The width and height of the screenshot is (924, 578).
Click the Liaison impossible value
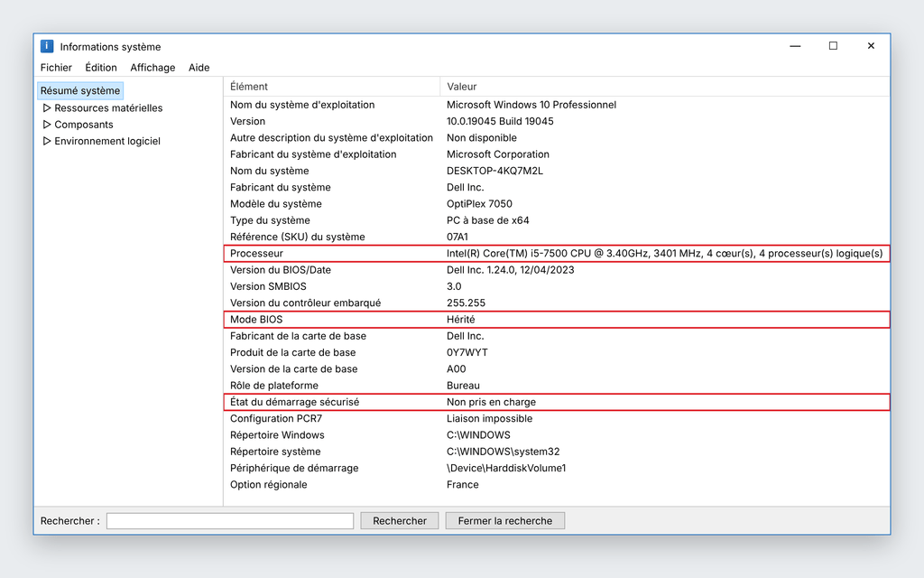(490, 418)
